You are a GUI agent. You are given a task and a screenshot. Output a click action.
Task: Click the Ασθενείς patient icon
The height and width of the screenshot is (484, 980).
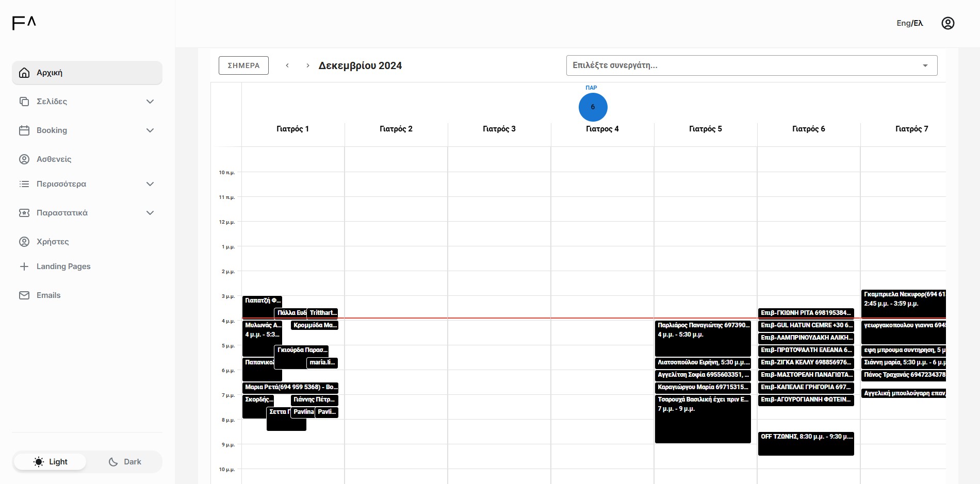[x=24, y=159]
